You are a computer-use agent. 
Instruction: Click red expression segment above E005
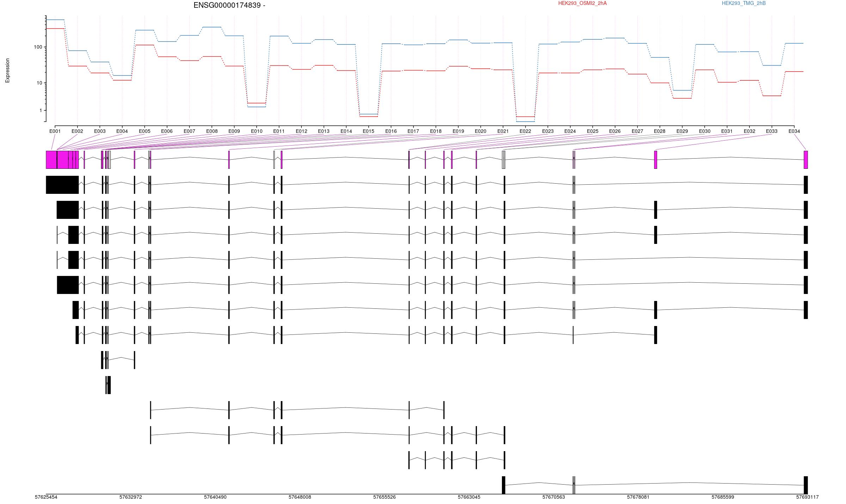tap(145, 45)
